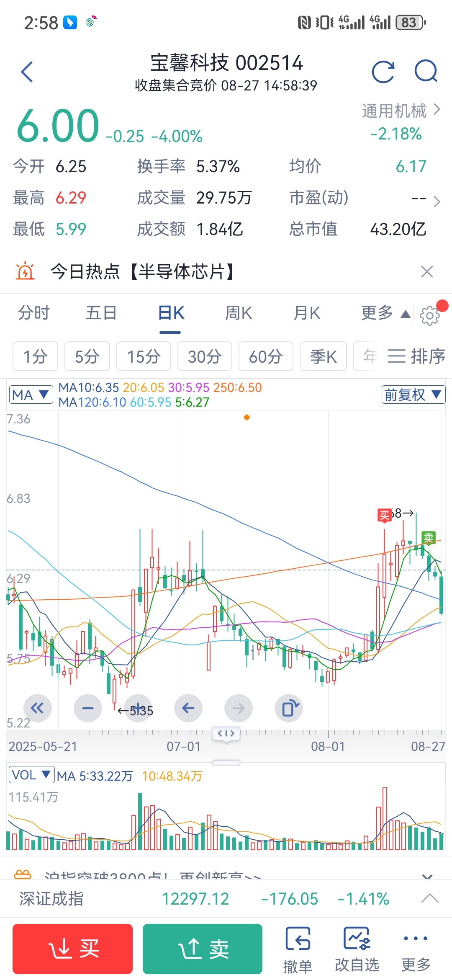452x980 pixels.
Task: Refresh the stock quote data
Action: [383, 72]
